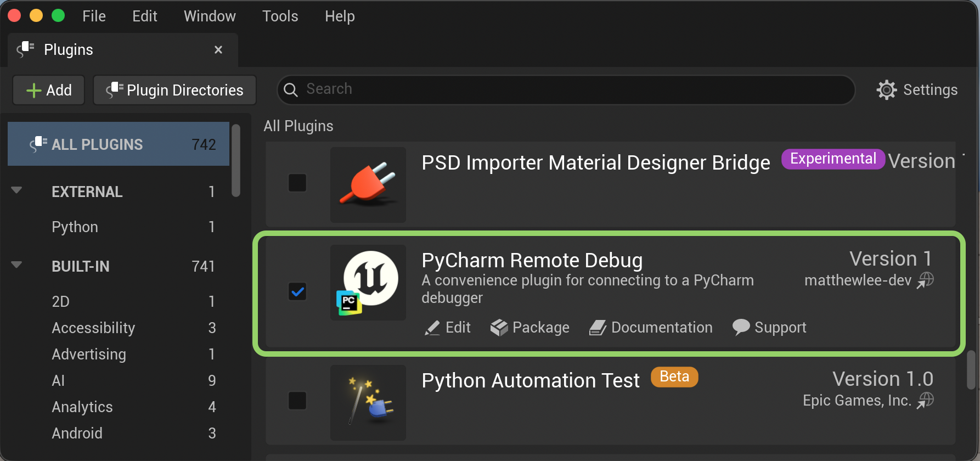Click the plugin list scrollbar
This screenshot has height=461, width=980.
[x=971, y=370]
